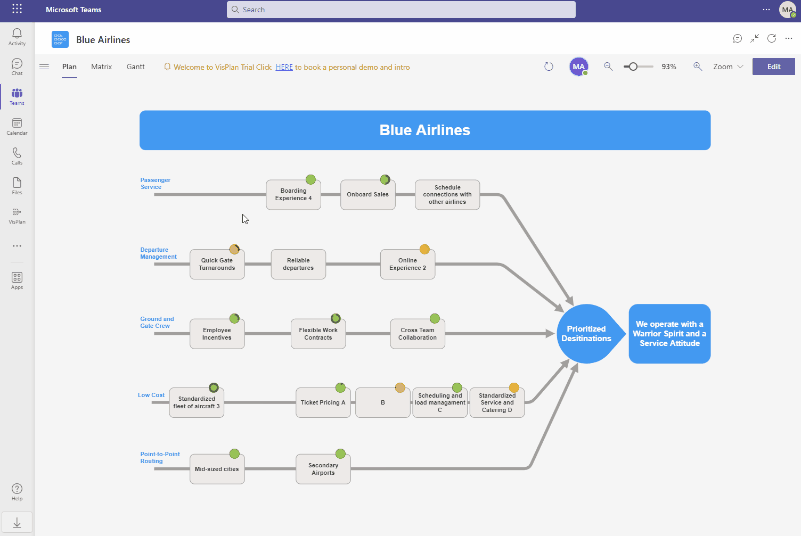Open Calls in the left rail
This screenshot has height=536, width=801.
point(17,156)
